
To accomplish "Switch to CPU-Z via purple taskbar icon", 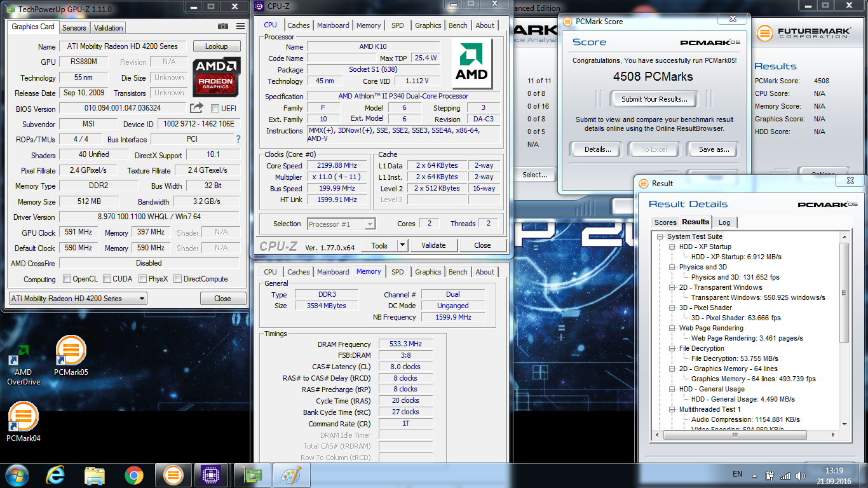I will 210,475.
